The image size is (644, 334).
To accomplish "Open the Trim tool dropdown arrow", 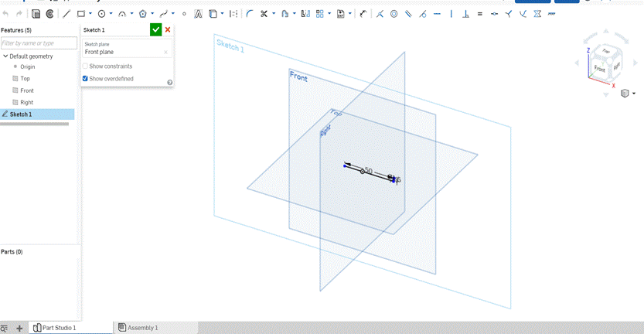I will coord(274,14).
